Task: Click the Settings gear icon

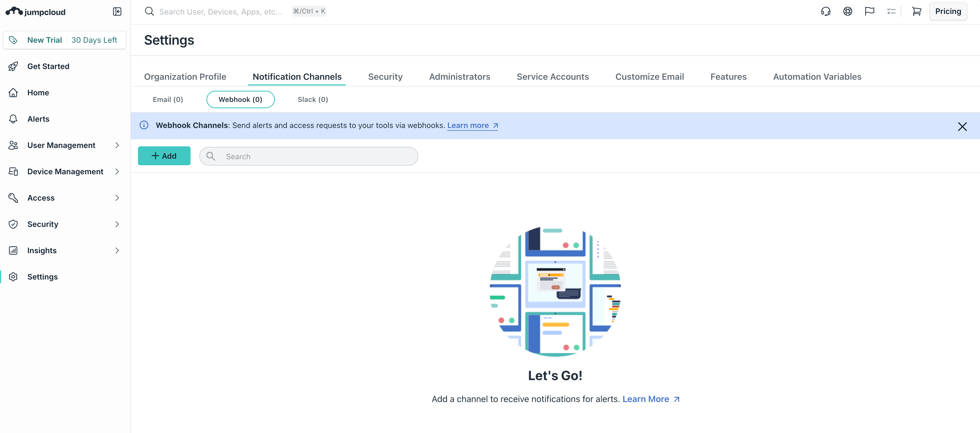Action: click(13, 277)
